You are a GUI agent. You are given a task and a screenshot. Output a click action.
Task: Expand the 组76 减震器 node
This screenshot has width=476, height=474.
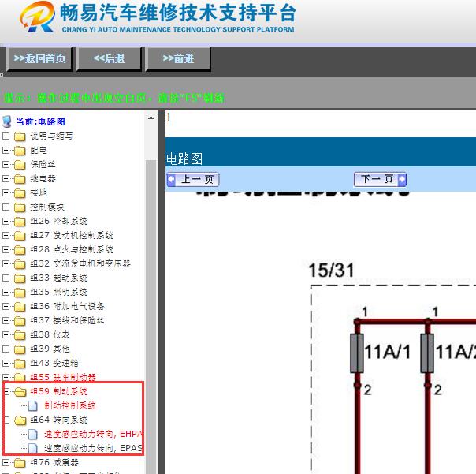coord(6,462)
